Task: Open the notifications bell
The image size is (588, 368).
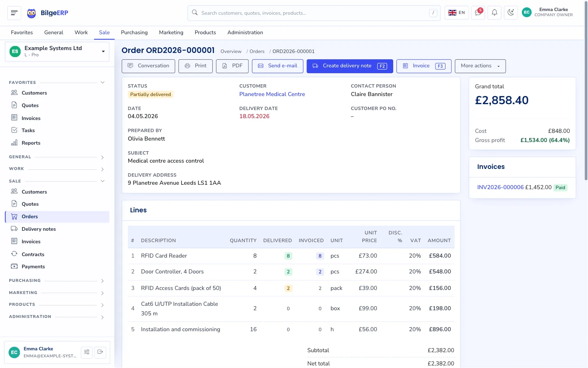Action: pyautogui.click(x=495, y=13)
